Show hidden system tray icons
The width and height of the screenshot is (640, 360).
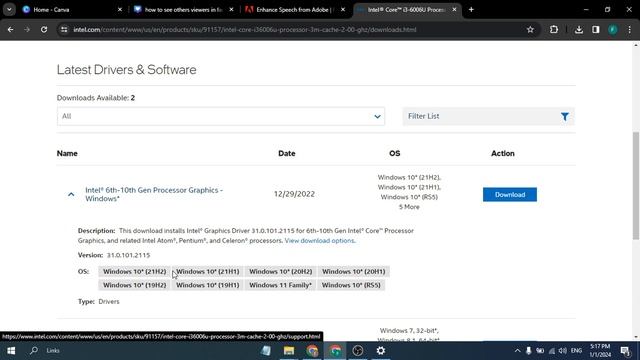518,351
